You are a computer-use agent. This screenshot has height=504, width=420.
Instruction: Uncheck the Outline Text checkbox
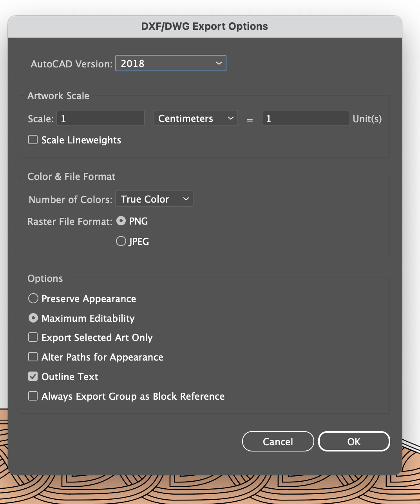pyautogui.click(x=33, y=377)
